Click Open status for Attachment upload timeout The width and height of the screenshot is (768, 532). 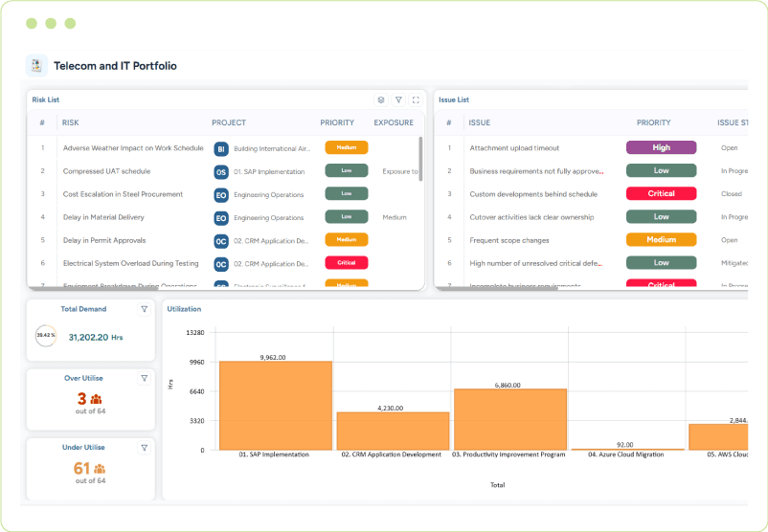[x=730, y=147]
